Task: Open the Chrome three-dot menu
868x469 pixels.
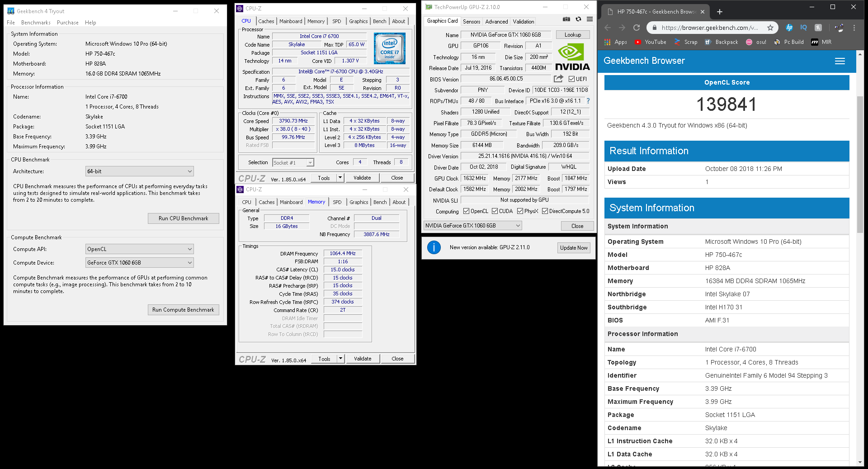Action: (854, 28)
